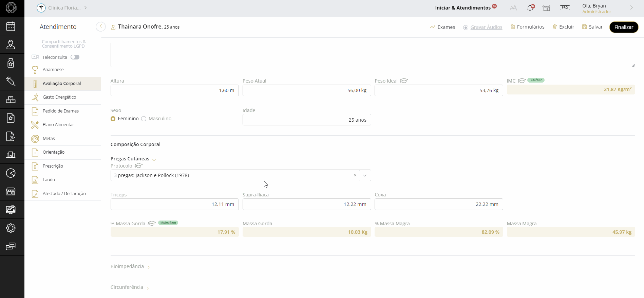Image resolution: width=644 pixels, height=298 pixels.
Task: Select the Feminino radio button
Action: pos(113,119)
